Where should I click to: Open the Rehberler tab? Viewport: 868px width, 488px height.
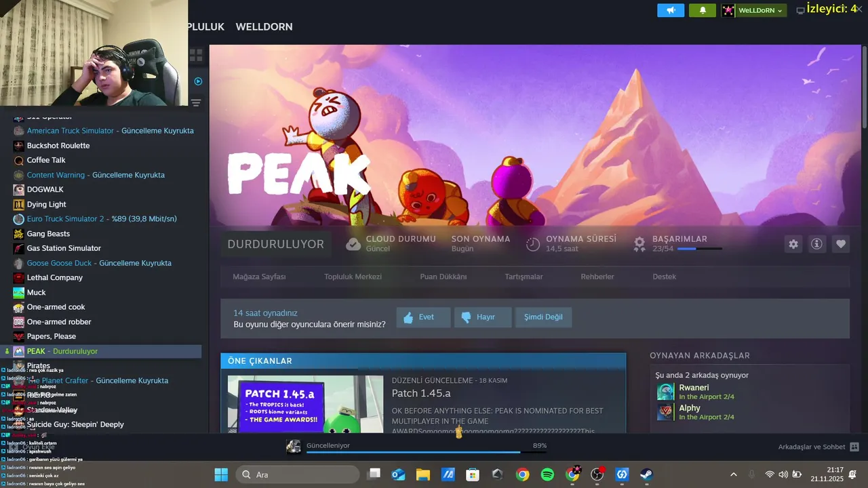tap(597, 277)
